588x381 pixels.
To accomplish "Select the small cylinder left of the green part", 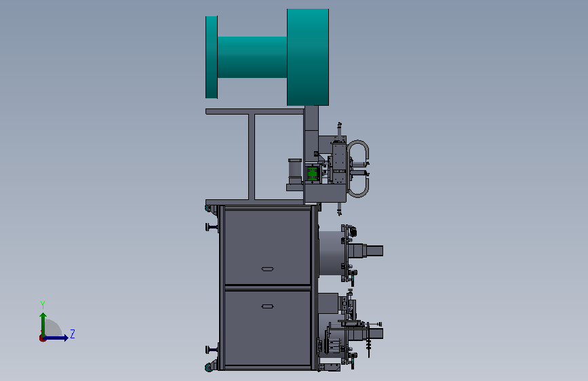I will coord(295,172).
